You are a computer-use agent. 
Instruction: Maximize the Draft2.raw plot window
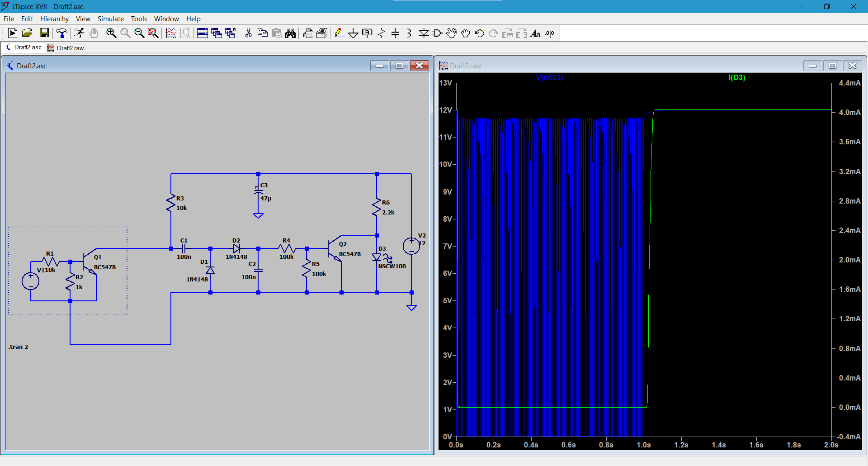pyautogui.click(x=832, y=66)
